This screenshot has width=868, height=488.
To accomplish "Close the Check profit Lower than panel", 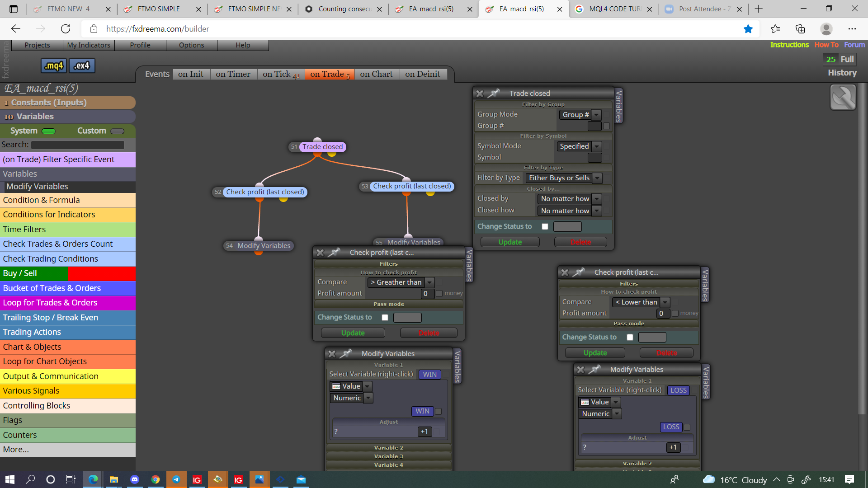I will (565, 272).
